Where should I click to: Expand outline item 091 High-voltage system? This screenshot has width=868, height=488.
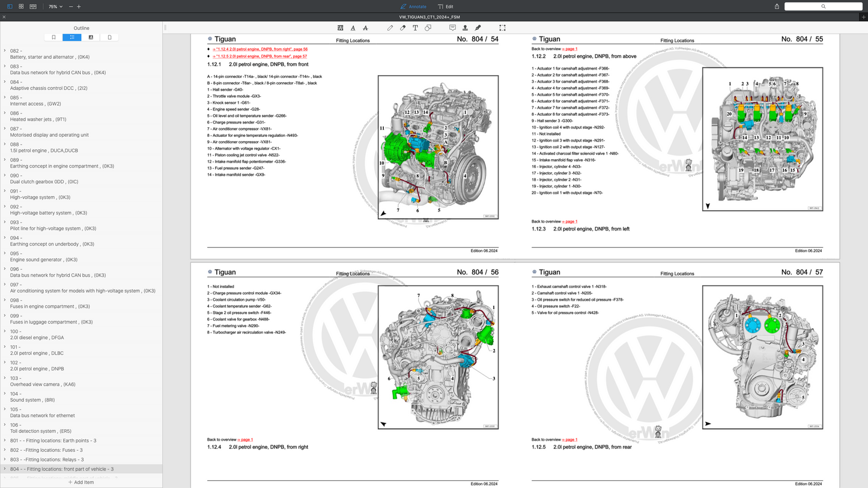point(5,191)
